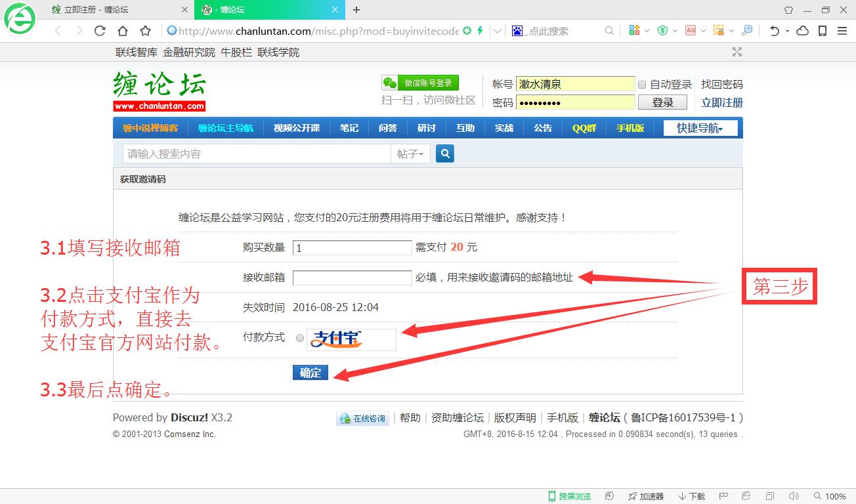
Task: Open the 视频公开课 navigation menu item
Action: (296, 128)
